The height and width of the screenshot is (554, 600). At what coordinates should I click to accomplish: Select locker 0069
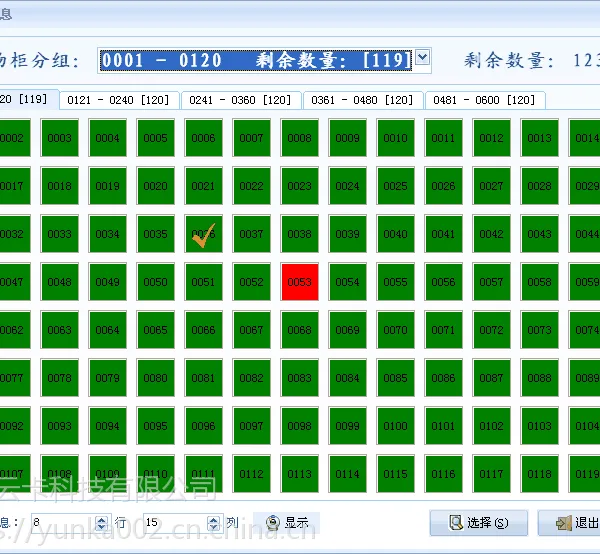point(347,330)
